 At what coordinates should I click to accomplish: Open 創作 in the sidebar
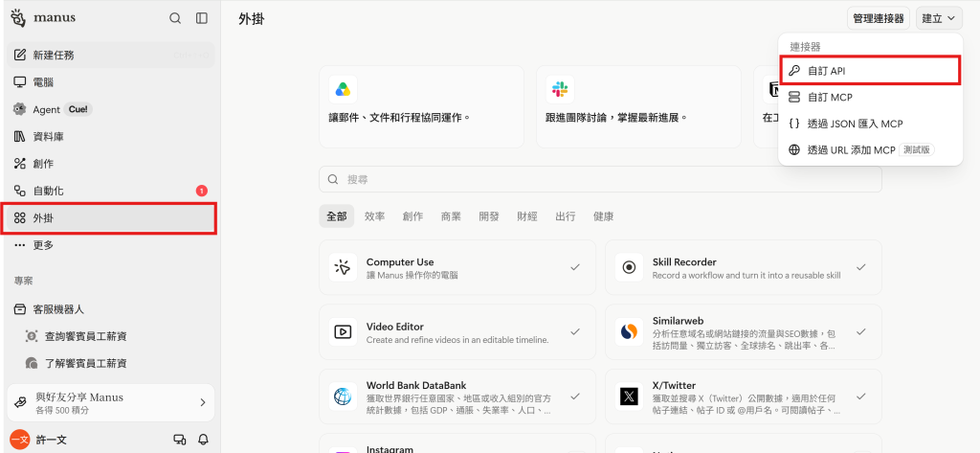111,164
